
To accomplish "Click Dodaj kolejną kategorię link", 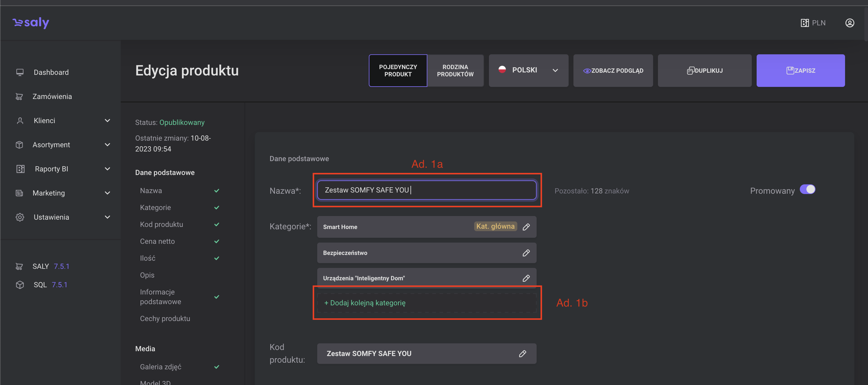I will pyautogui.click(x=365, y=303).
